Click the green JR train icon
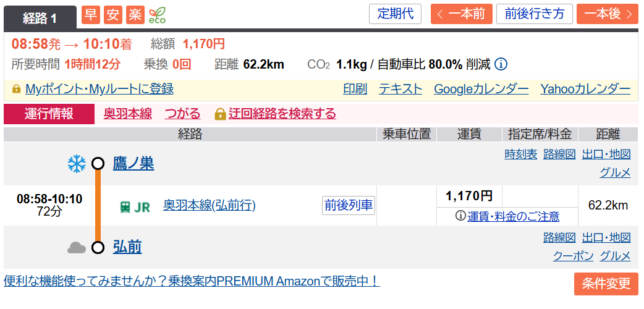 pos(125,207)
